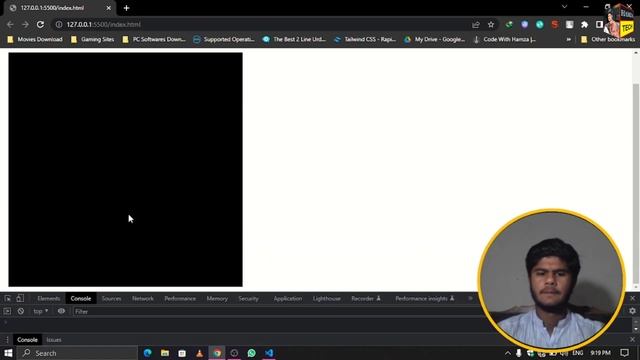Toggle the browser side panel icon
640x360 pixels.
599,25
